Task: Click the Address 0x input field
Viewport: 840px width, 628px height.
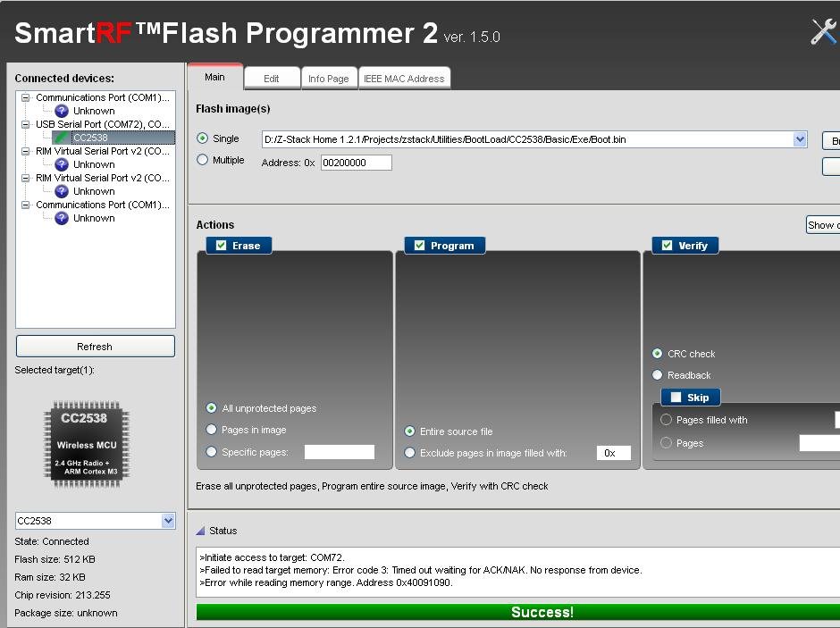Action: 357,163
